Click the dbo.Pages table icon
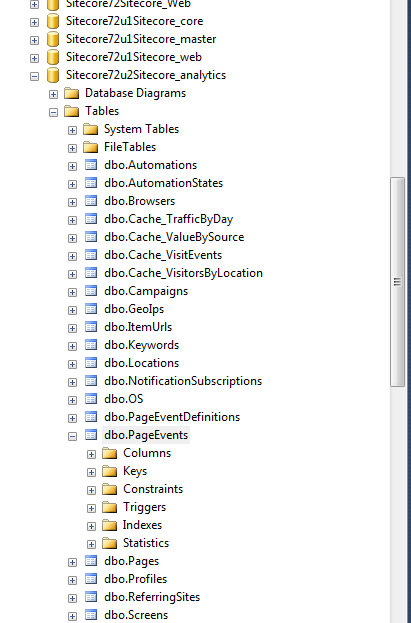The image size is (411, 623). 91,561
